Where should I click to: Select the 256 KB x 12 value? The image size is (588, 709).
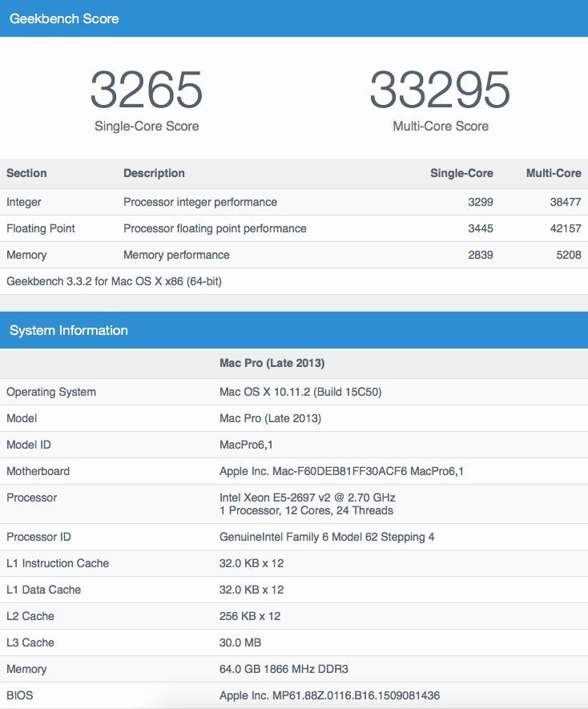(x=250, y=616)
